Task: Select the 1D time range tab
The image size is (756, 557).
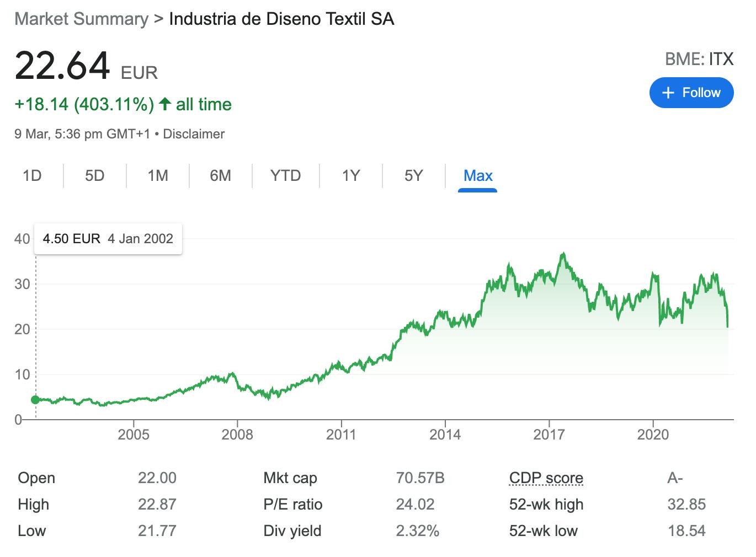Action: point(32,175)
